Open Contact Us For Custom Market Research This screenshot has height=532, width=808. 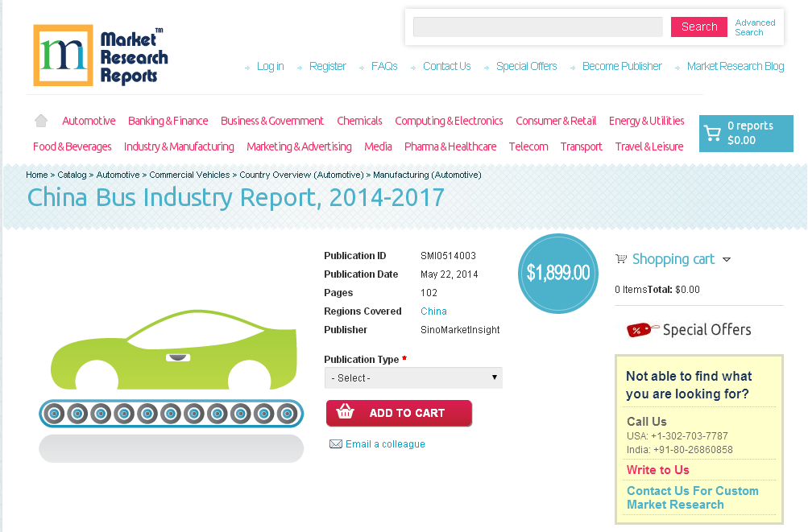click(x=693, y=497)
